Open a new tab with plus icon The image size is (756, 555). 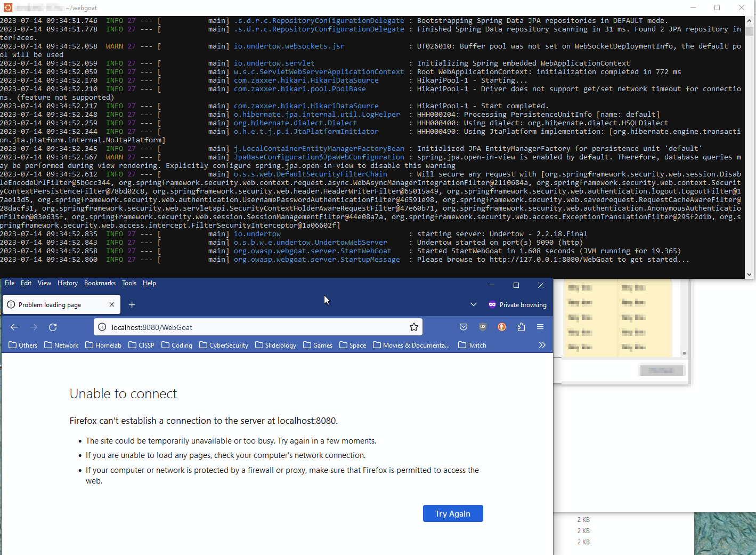coord(132,304)
